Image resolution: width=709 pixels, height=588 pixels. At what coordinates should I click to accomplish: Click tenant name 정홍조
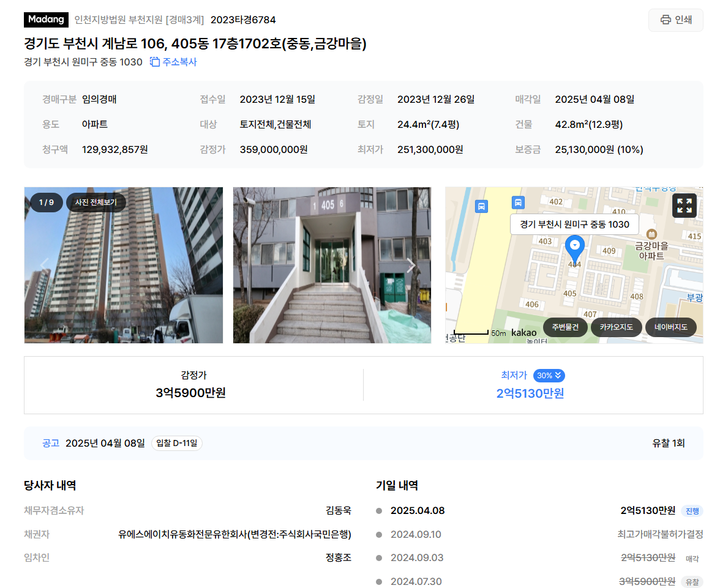339,558
